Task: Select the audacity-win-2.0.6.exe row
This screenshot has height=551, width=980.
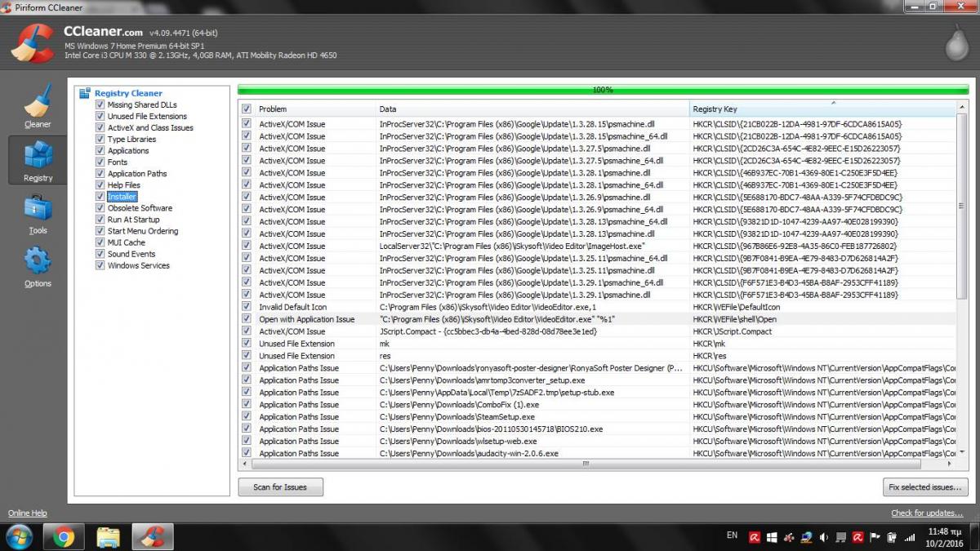Action: click(x=597, y=453)
